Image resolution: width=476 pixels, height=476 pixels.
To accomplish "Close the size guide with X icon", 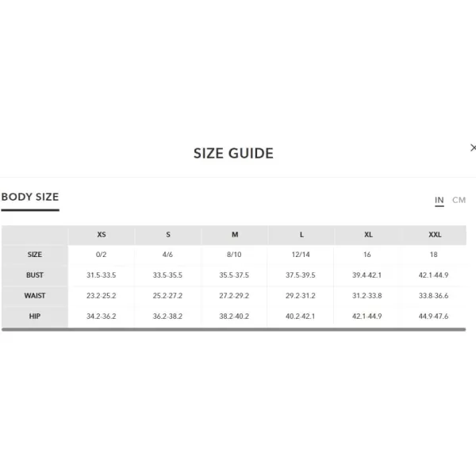I will click(473, 148).
